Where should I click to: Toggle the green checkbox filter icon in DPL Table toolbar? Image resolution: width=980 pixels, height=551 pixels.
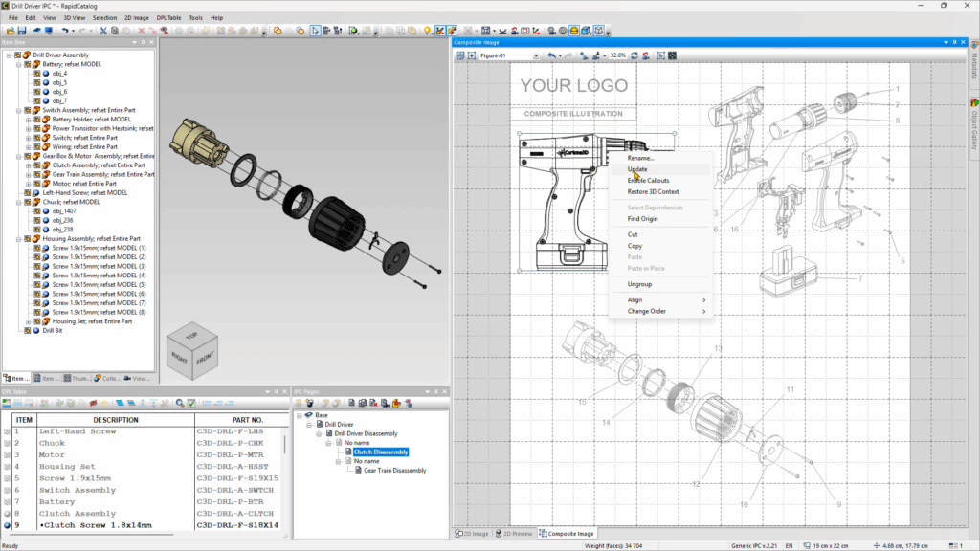pos(191,405)
